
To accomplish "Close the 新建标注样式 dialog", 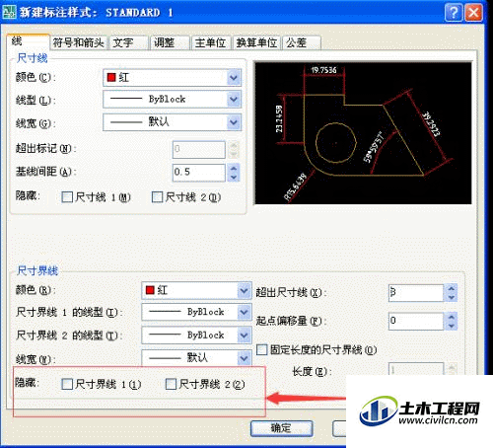I will pyautogui.click(x=473, y=13).
